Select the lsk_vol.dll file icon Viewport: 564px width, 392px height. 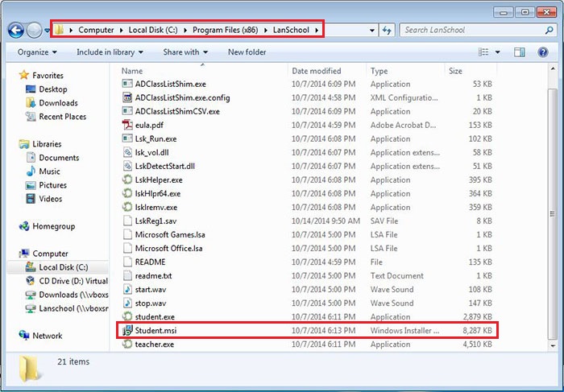(127, 152)
